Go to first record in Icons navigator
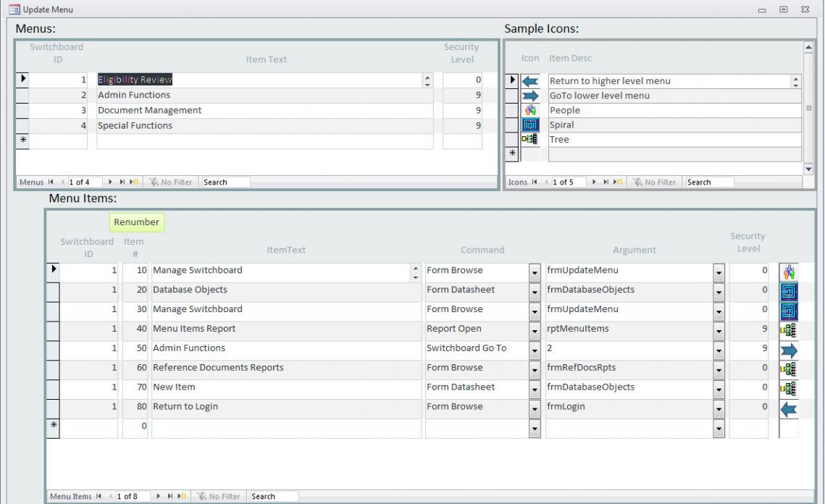This screenshot has height=504, width=825. click(534, 182)
